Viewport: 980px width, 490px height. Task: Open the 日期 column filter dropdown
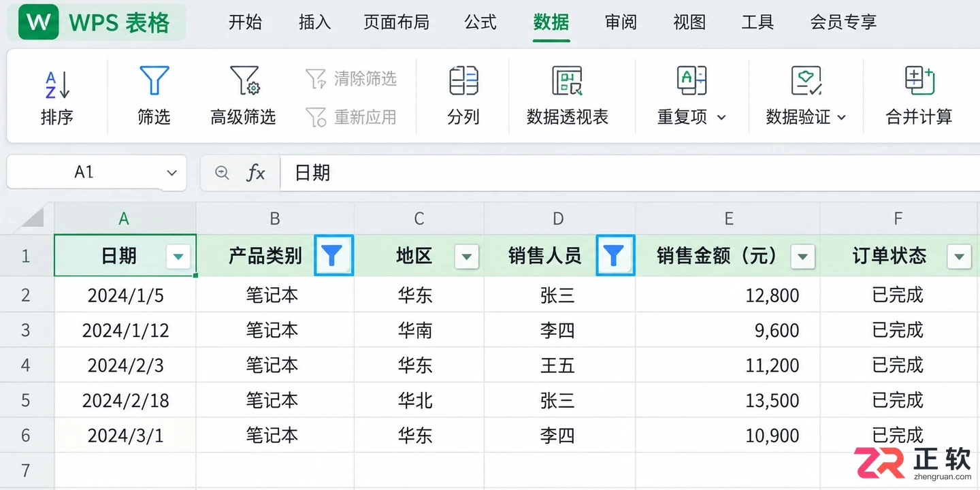(x=178, y=257)
